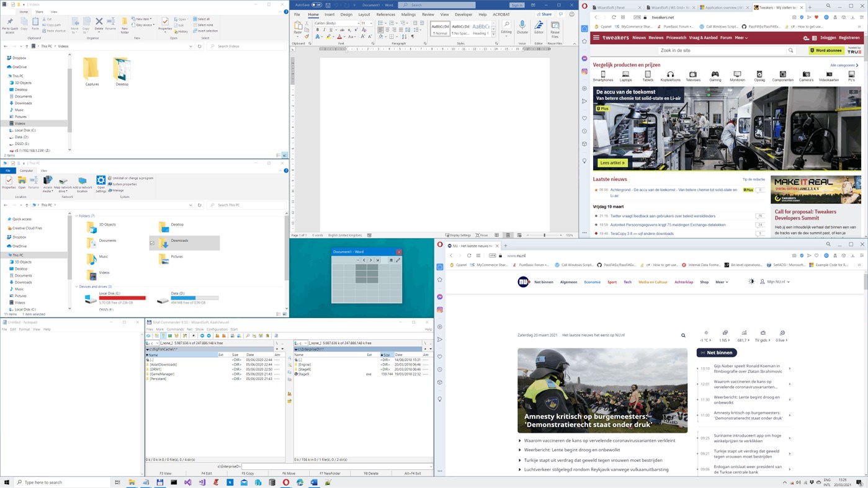Screen dimensions: 868x488
Task: Open Instagram in the NU.nl Opera sidebar
Action: 440,309
